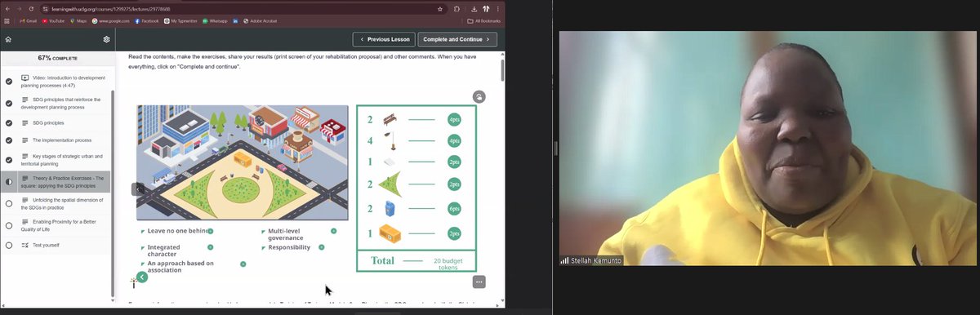Open course settings gear icon

[106, 39]
